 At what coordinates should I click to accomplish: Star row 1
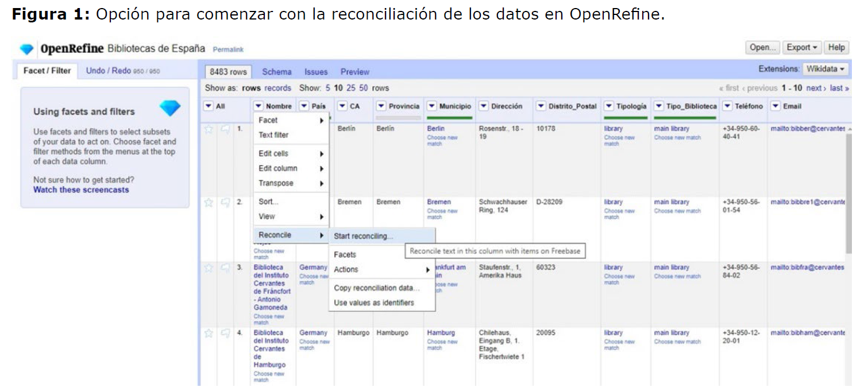(x=209, y=129)
